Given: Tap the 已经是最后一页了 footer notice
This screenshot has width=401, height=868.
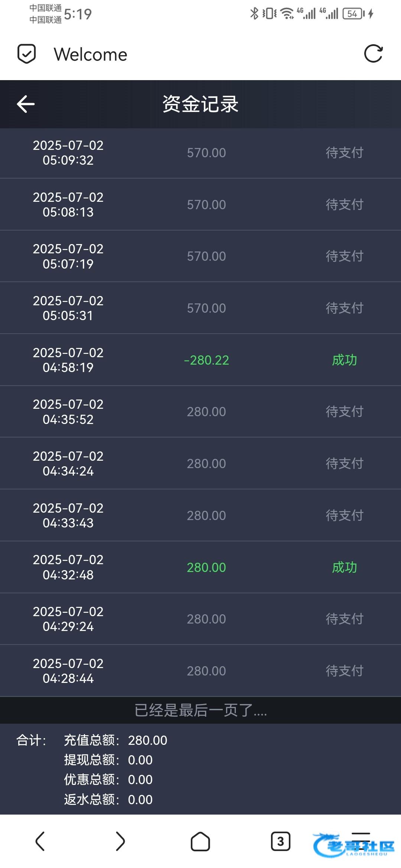Looking at the screenshot, I should pyautogui.click(x=200, y=710).
